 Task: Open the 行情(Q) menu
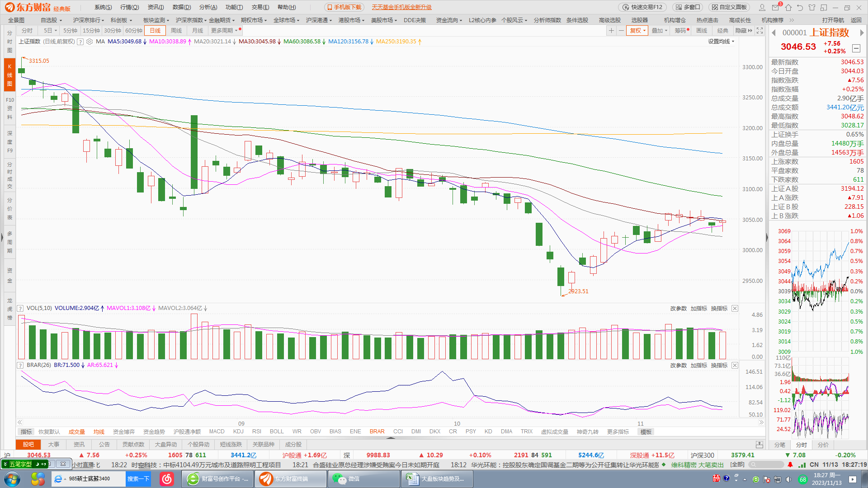point(130,7)
